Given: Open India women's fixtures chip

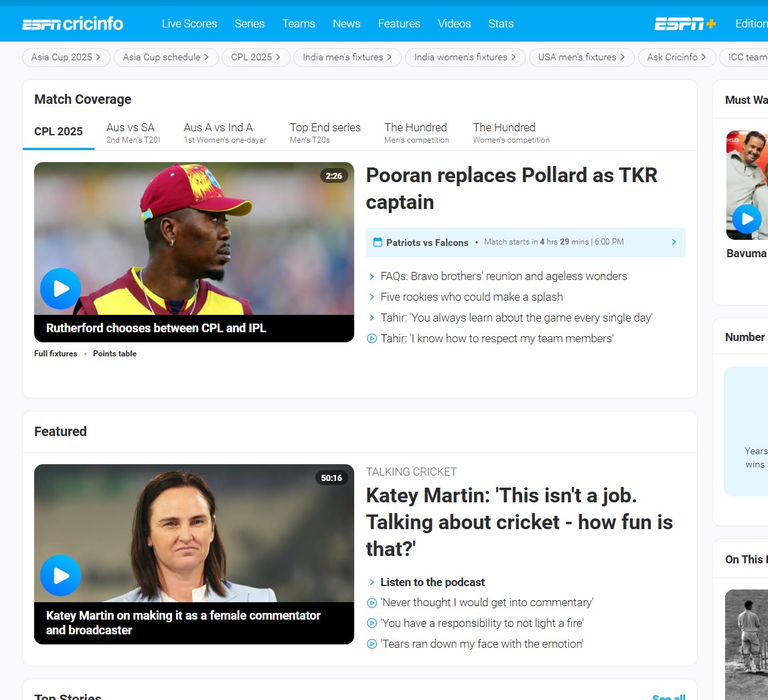Looking at the screenshot, I should 465,58.
